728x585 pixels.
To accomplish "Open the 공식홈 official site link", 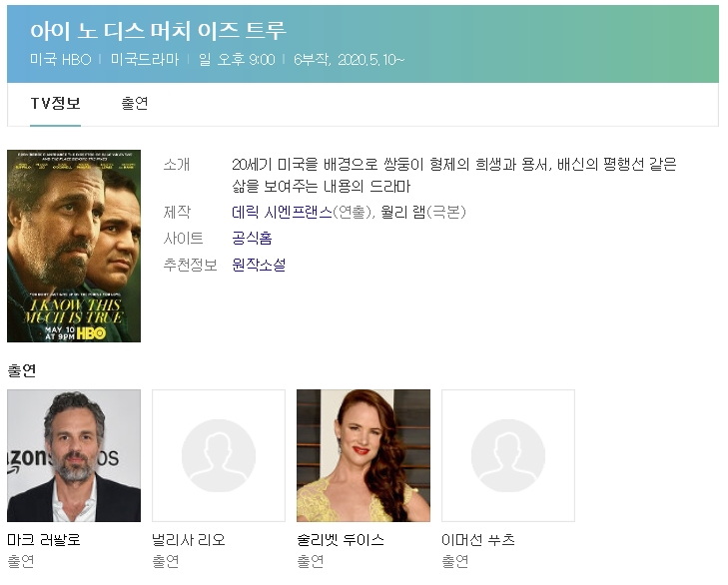I will [x=252, y=238].
